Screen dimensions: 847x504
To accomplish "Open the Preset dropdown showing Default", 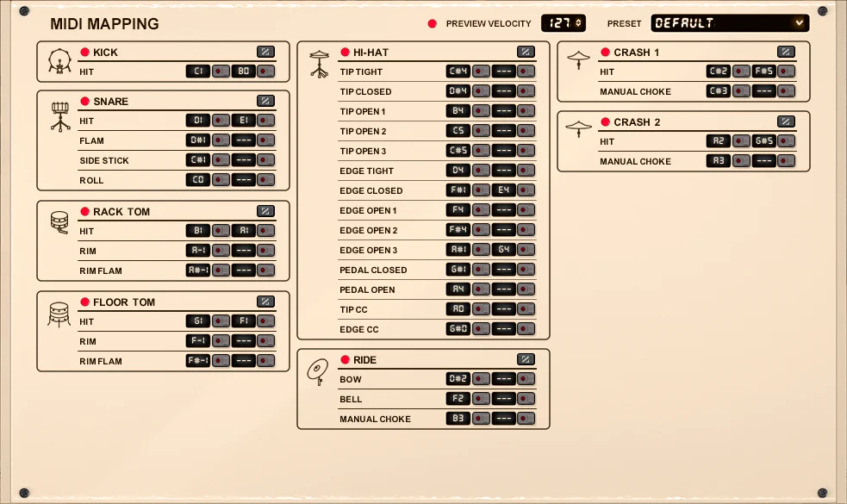I will click(x=730, y=23).
